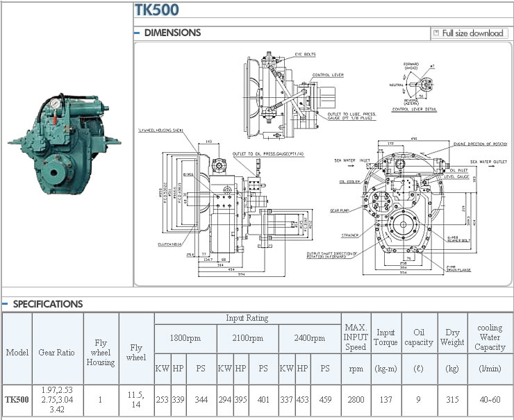The width and height of the screenshot is (514, 420).
Task: Click the CONTROL LEVER DETAIL label in drawing
Action: [x=415, y=110]
